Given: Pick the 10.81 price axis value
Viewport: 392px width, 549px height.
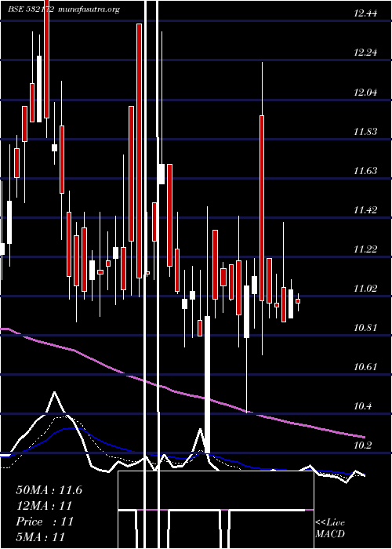Looking at the screenshot, I should tap(366, 328).
